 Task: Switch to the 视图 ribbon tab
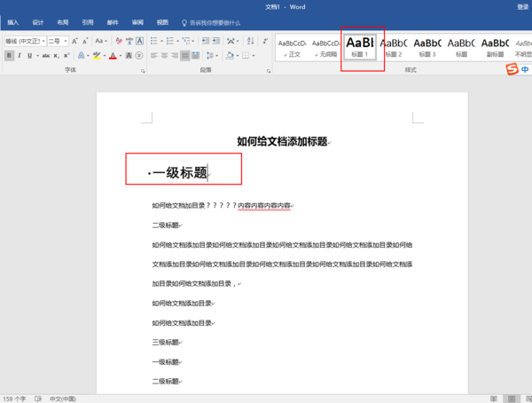(162, 21)
